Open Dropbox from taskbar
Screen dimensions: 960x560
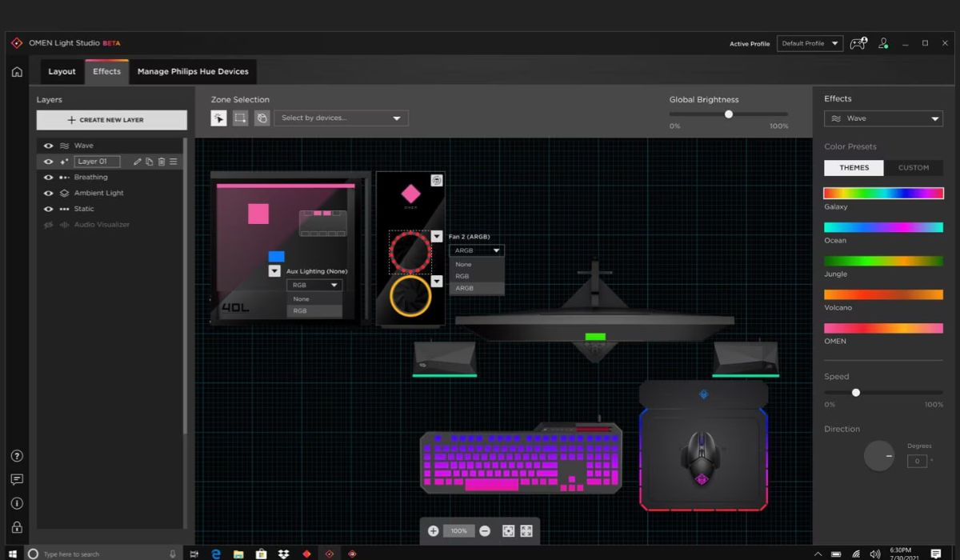[x=283, y=554]
